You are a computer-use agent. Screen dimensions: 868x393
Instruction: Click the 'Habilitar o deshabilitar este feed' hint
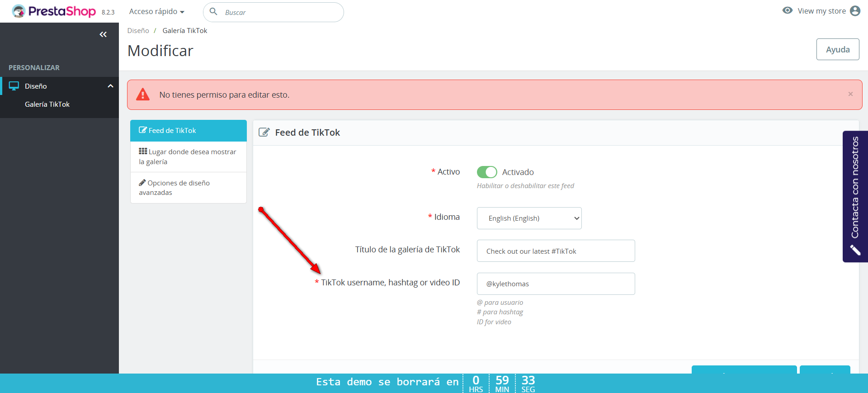click(x=525, y=186)
